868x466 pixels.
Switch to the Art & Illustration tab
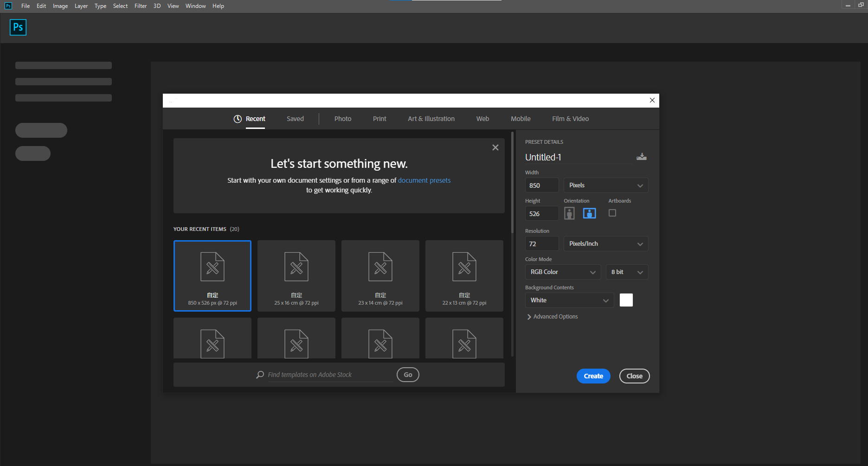(431, 119)
